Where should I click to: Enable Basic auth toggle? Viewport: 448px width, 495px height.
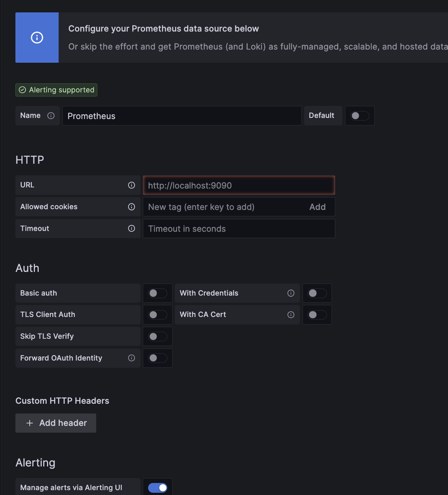tap(157, 293)
